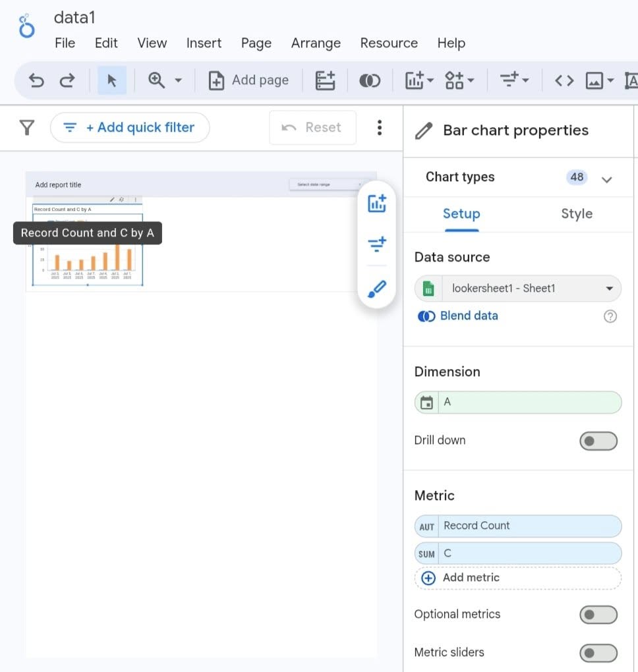Click the floating paintbrush style icon
This screenshot has width=638, height=672.
coord(376,289)
